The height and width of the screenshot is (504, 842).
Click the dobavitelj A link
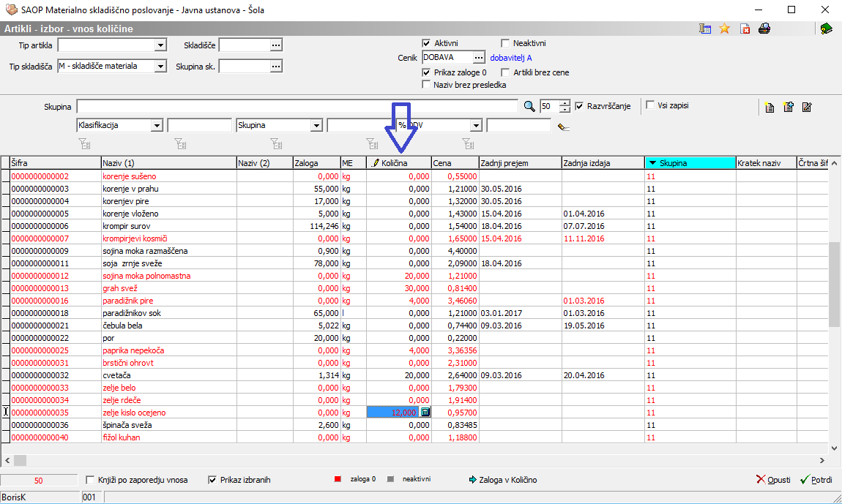pos(510,58)
